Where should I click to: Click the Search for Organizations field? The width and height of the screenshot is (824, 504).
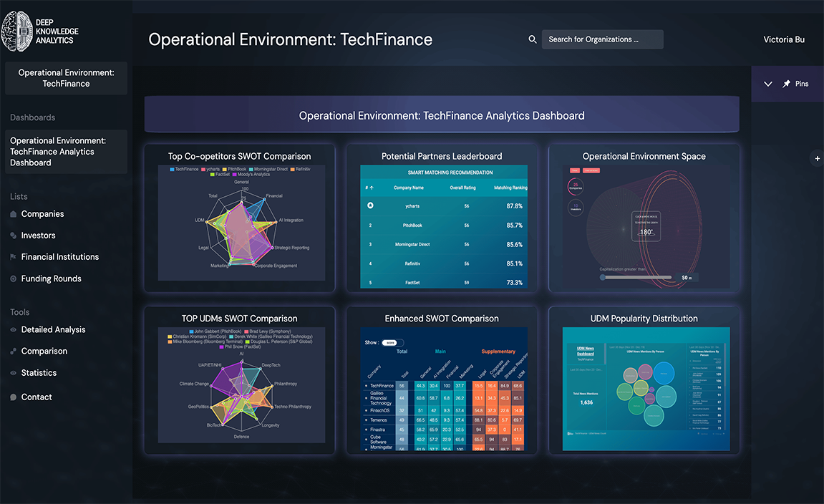(x=601, y=39)
